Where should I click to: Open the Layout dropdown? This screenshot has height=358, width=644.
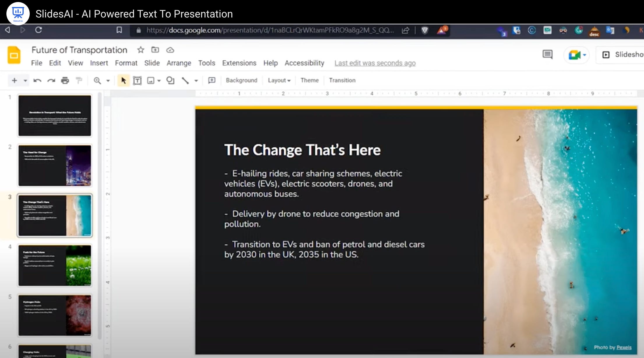point(279,80)
